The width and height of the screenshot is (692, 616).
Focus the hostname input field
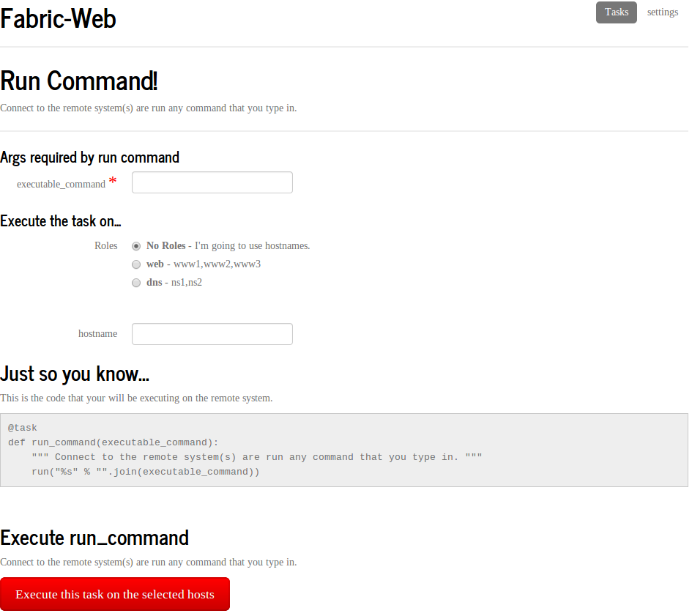pos(212,334)
